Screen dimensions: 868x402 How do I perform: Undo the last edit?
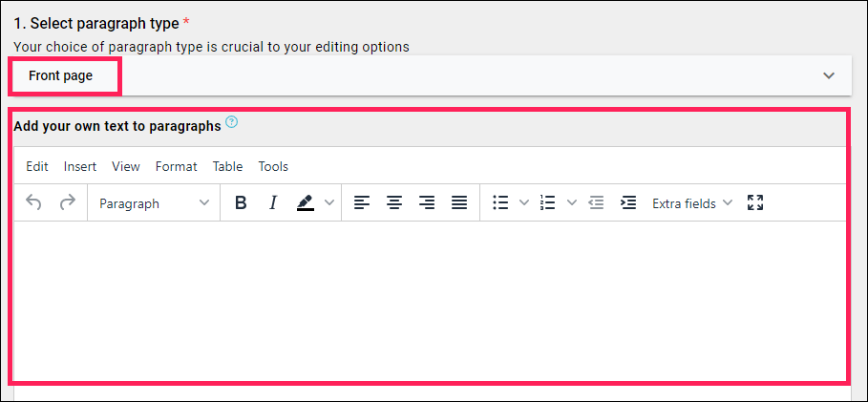pos(33,203)
